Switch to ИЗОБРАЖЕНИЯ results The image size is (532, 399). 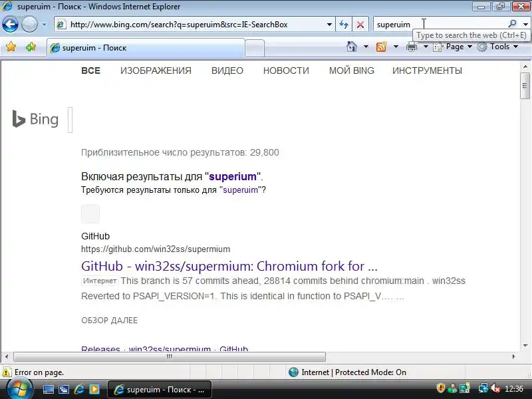coord(156,70)
